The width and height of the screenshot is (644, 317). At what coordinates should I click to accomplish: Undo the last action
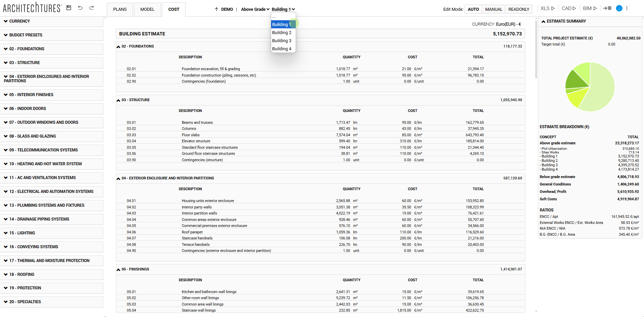[80, 7]
